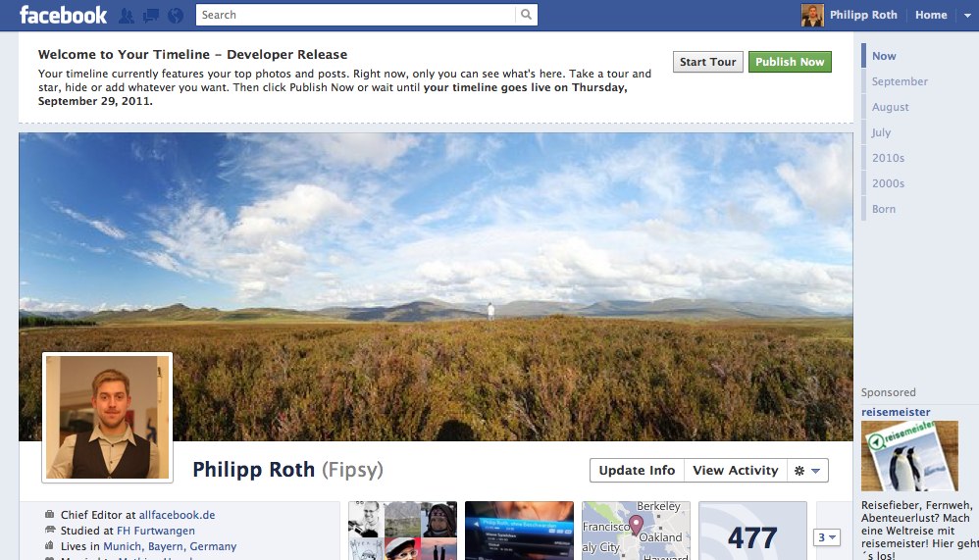This screenshot has width=979, height=560.
Task: Open the FH Furtwangen link
Action: click(155, 531)
